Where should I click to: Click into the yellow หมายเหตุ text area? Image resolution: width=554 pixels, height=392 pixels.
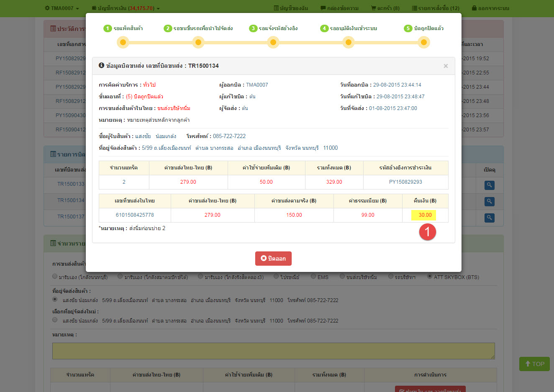point(273,351)
